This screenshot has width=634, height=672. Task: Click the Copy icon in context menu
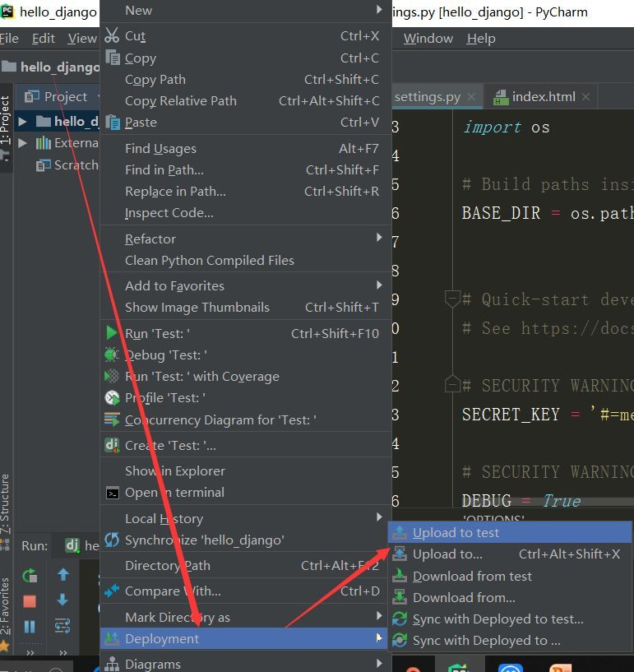pyautogui.click(x=113, y=58)
